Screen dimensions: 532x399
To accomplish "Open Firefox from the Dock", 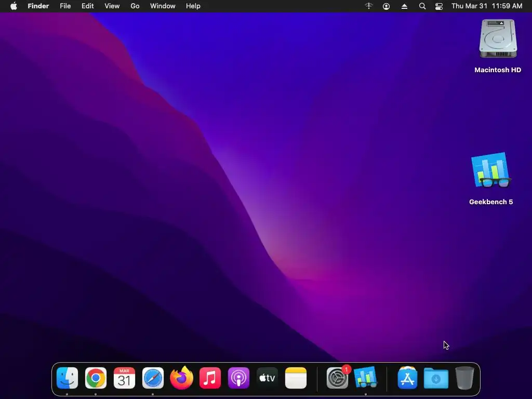I will pos(181,378).
